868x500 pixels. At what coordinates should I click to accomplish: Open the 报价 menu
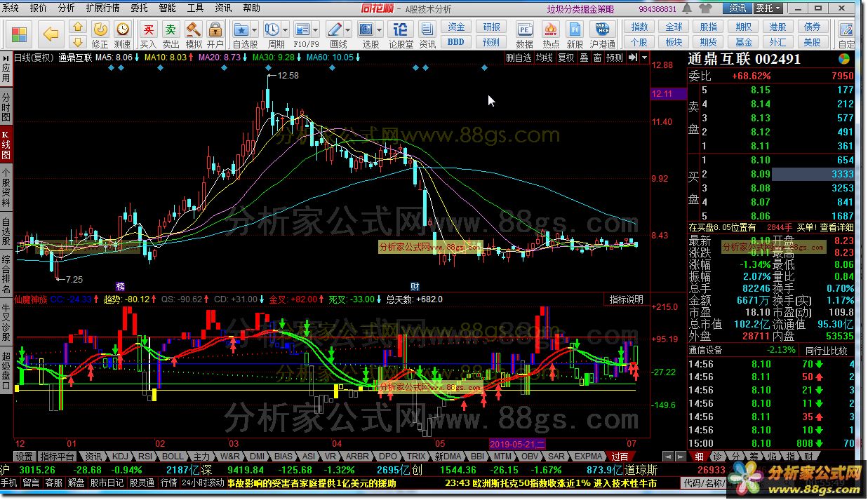(39, 8)
